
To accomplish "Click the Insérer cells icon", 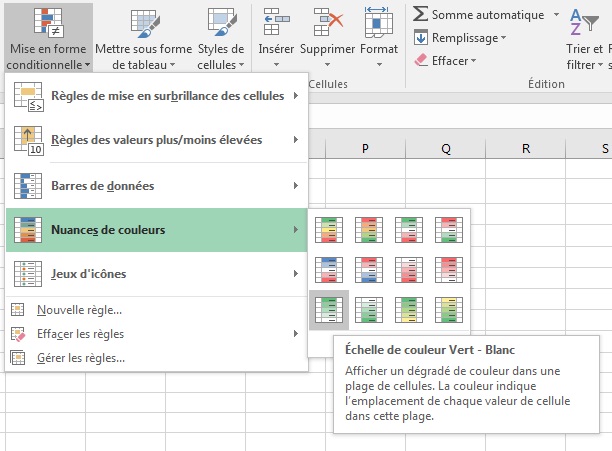I will point(276,22).
